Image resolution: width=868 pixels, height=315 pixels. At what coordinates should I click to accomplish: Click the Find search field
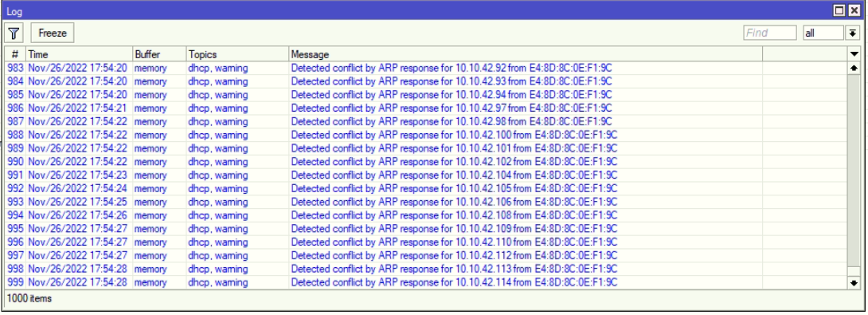coord(770,33)
